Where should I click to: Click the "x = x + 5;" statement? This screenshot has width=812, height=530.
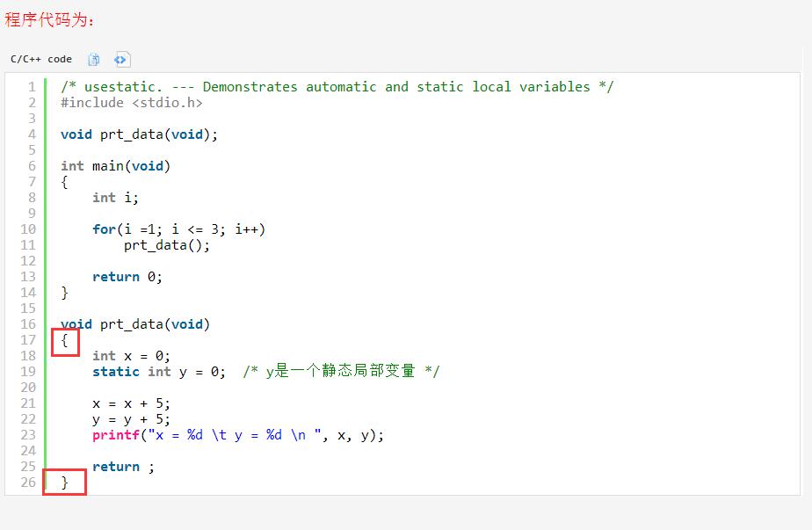pyautogui.click(x=131, y=403)
